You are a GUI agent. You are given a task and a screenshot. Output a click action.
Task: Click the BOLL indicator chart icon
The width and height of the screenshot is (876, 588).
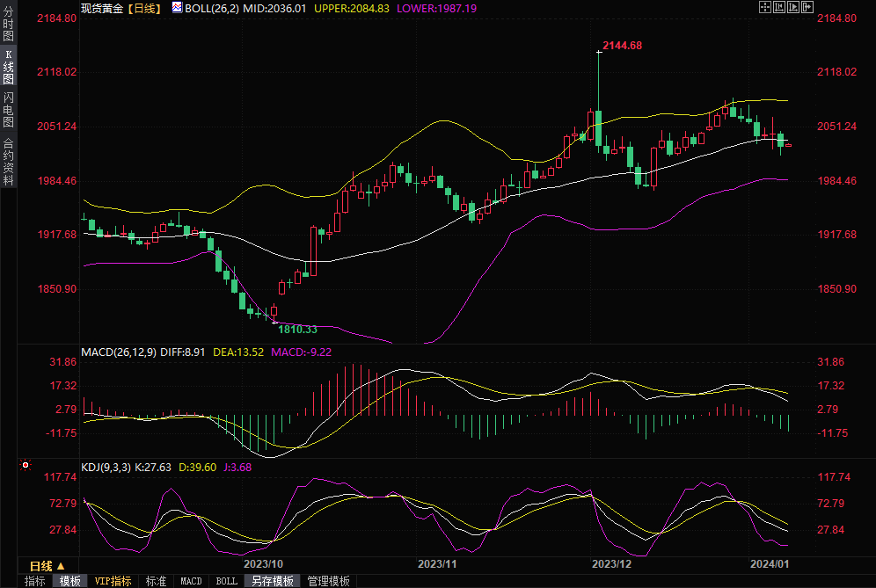tap(177, 7)
